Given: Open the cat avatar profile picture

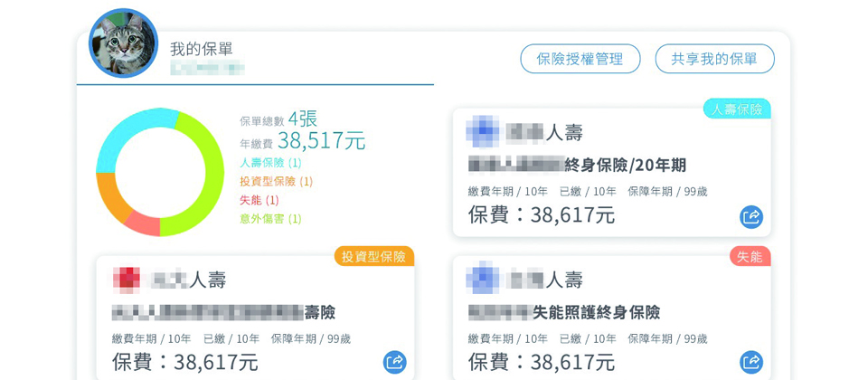Looking at the screenshot, I should tap(124, 43).
